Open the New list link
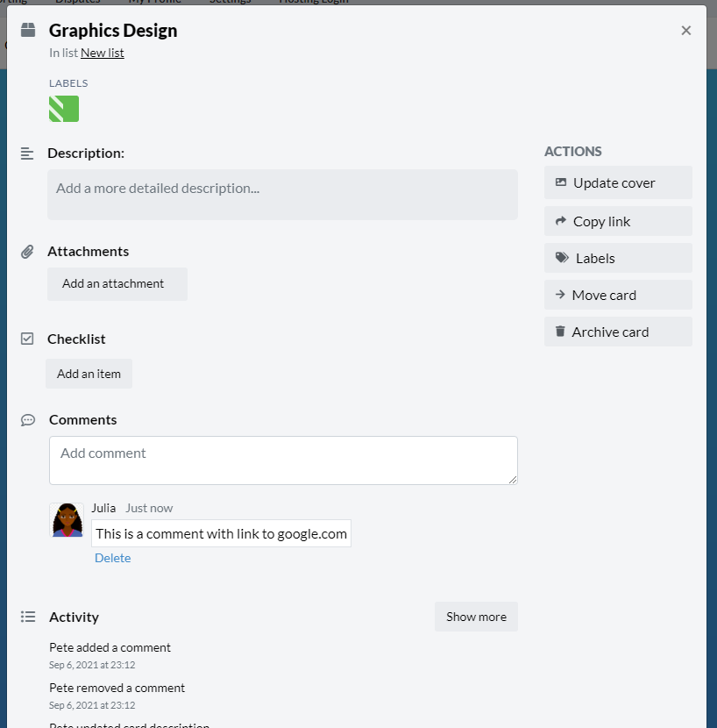This screenshot has width=717, height=728. tap(102, 53)
